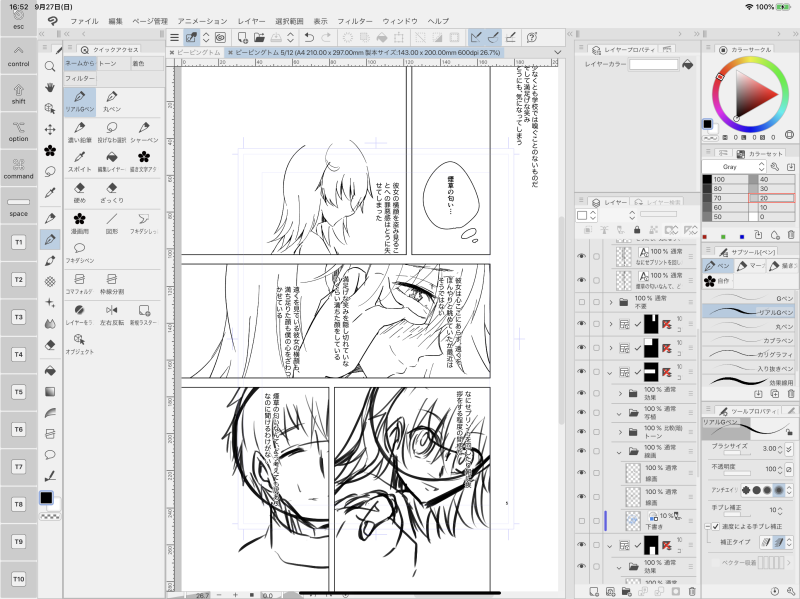Tap the T1 edge keyboard key
This screenshot has width=800, height=599.
tap(18, 242)
